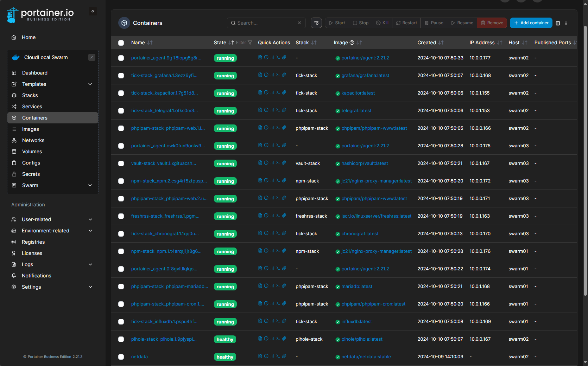Go to Images in the sidebar

pos(31,129)
